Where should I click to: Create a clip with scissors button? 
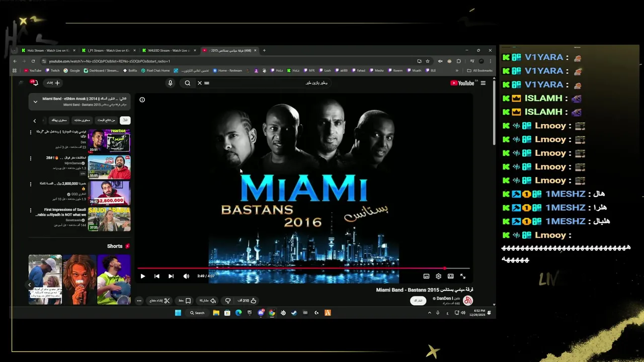click(x=160, y=301)
